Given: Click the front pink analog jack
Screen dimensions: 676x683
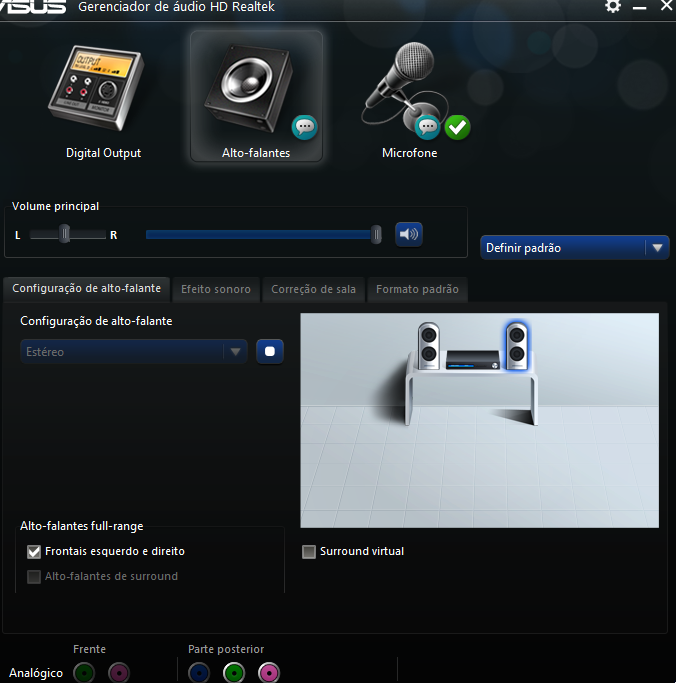Looking at the screenshot, I should pos(119,673).
